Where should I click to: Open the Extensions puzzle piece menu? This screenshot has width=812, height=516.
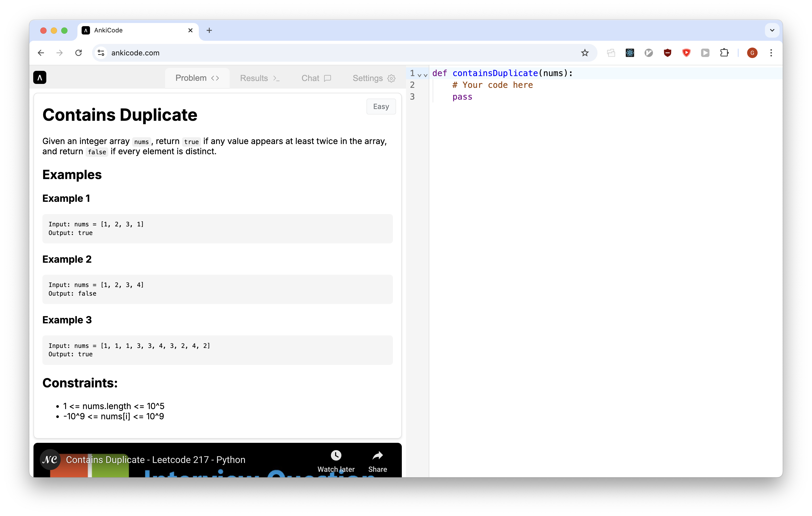point(724,53)
